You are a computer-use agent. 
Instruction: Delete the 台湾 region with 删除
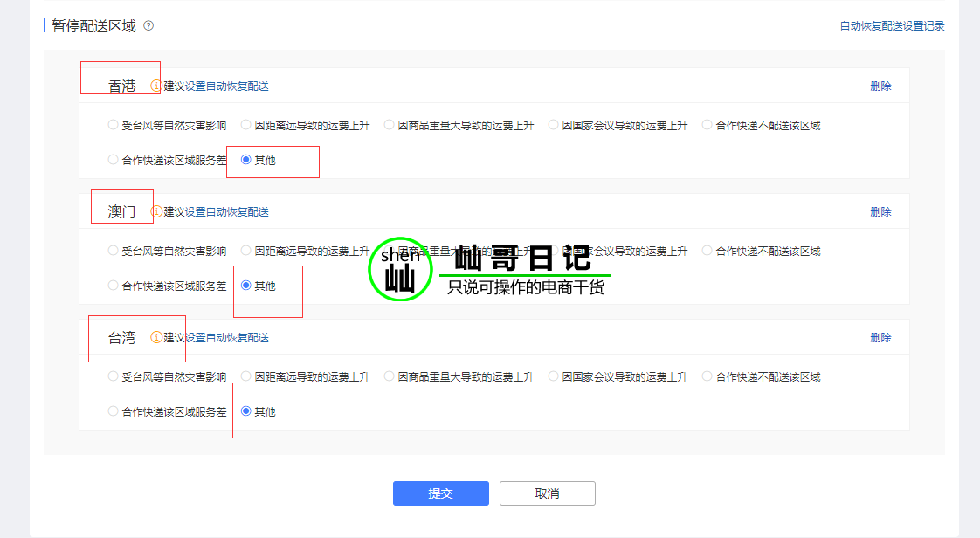click(x=880, y=337)
